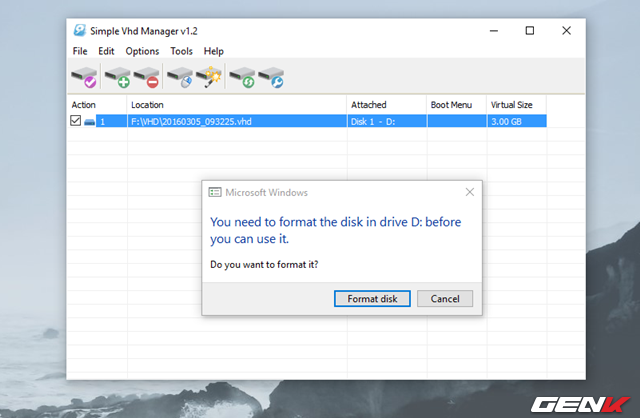Click the disk with pie chart toolbar icon
This screenshot has height=418, width=640.
coord(180,77)
